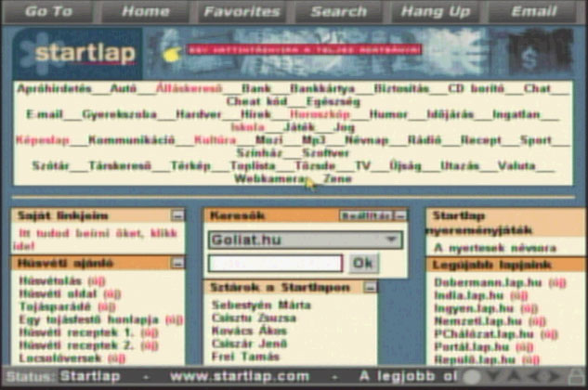588x390 pixels.
Task: Open the Társkereső link
Action: tap(120, 165)
